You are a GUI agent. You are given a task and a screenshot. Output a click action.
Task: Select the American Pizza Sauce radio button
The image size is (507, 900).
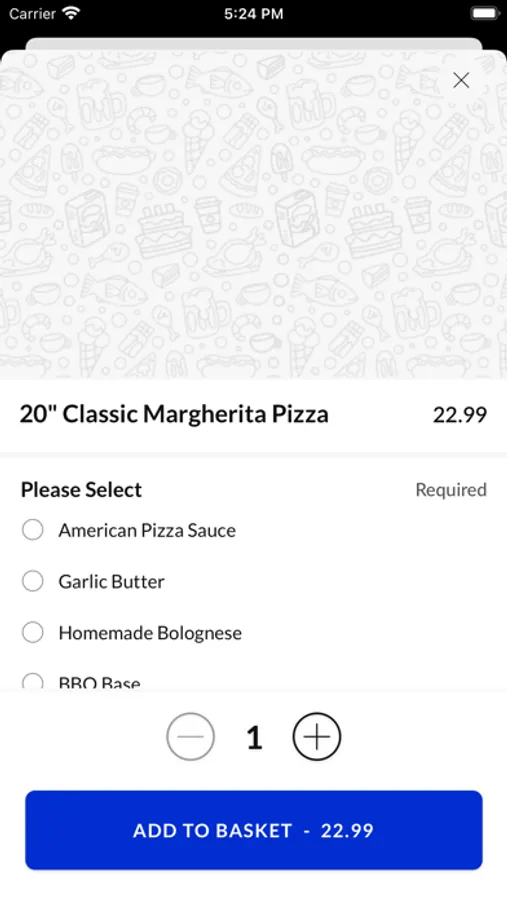33,530
